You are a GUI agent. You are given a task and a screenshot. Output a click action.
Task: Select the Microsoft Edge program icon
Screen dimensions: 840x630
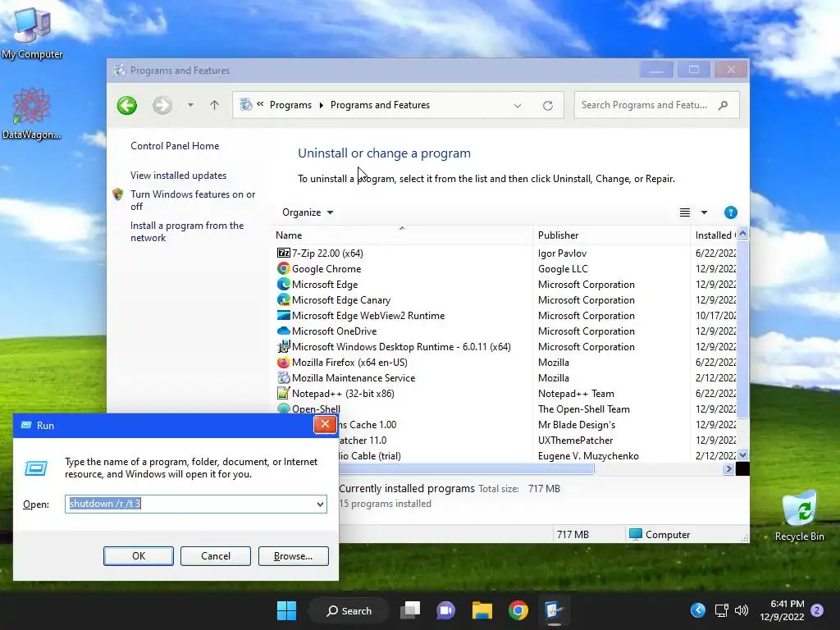pos(283,284)
